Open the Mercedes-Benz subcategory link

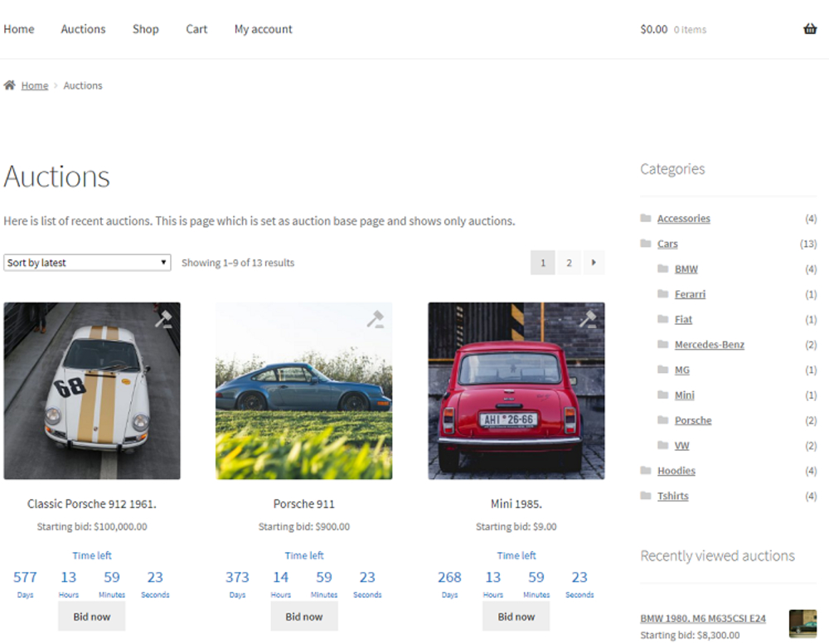pyautogui.click(x=710, y=345)
